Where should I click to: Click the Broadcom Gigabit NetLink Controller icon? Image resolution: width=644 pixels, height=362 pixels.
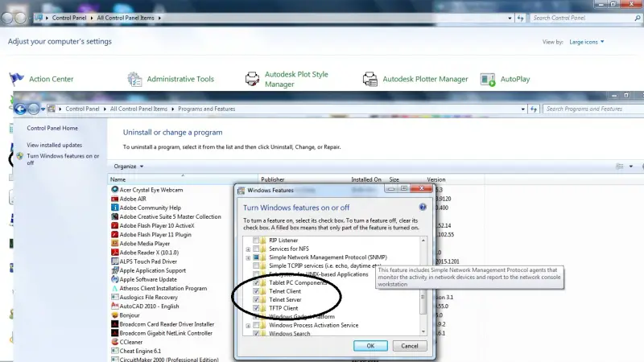(114, 333)
